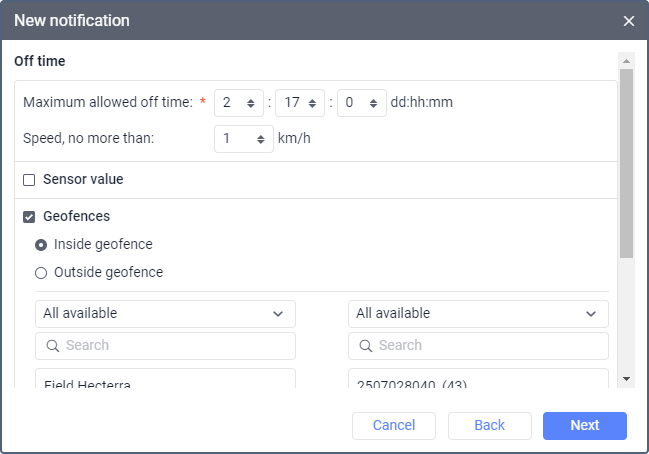The image size is (649, 454).
Task: Uncheck the Geofences checkbox
Action: click(x=29, y=216)
